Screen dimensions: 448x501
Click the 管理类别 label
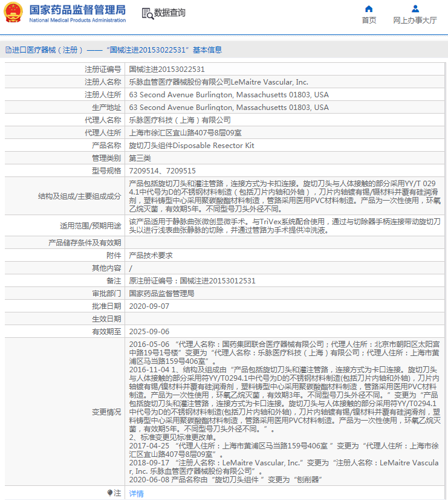point(106,158)
